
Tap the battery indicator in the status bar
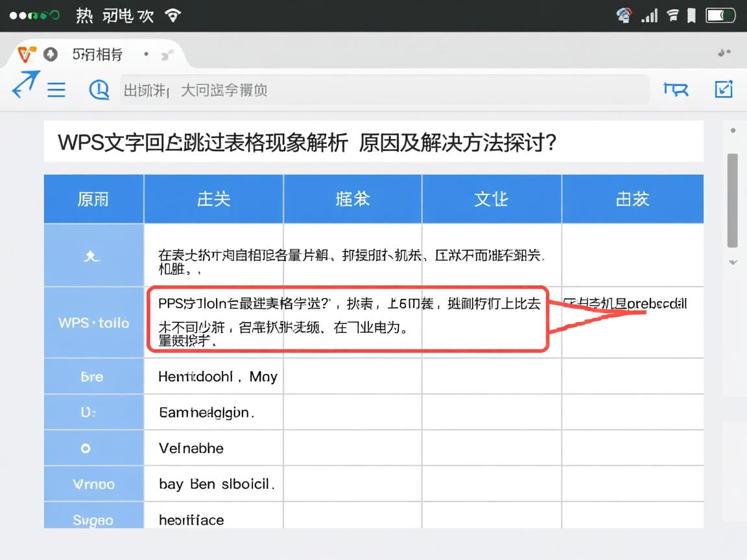pyautogui.click(x=720, y=16)
